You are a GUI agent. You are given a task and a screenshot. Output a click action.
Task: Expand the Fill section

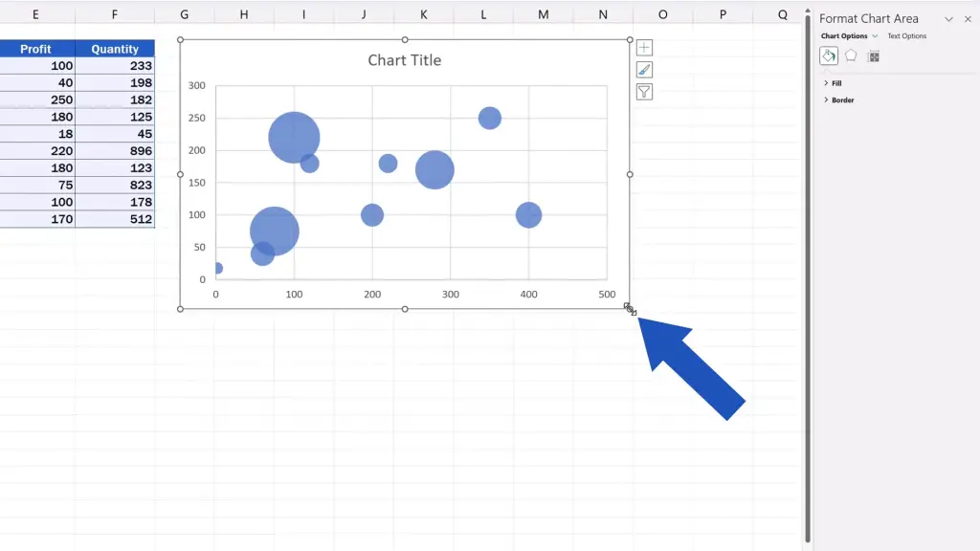pyautogui.click(x=833, y=83)
